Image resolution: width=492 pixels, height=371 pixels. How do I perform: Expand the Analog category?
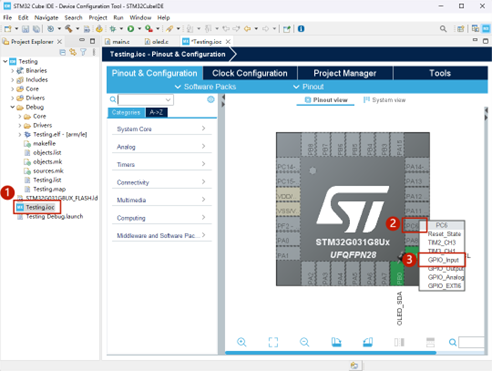pyautogui.click(x=162, y=147)
